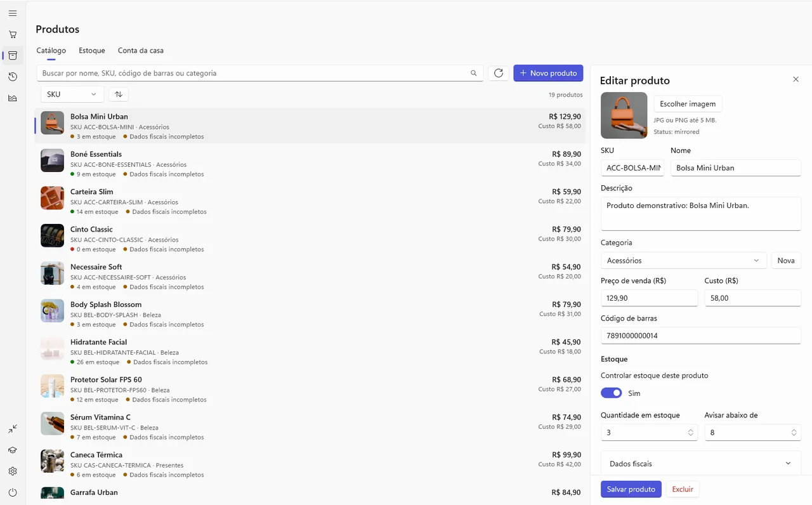Click the Novo produto button
Screen dimensions: 812x505
coord(548,73)
